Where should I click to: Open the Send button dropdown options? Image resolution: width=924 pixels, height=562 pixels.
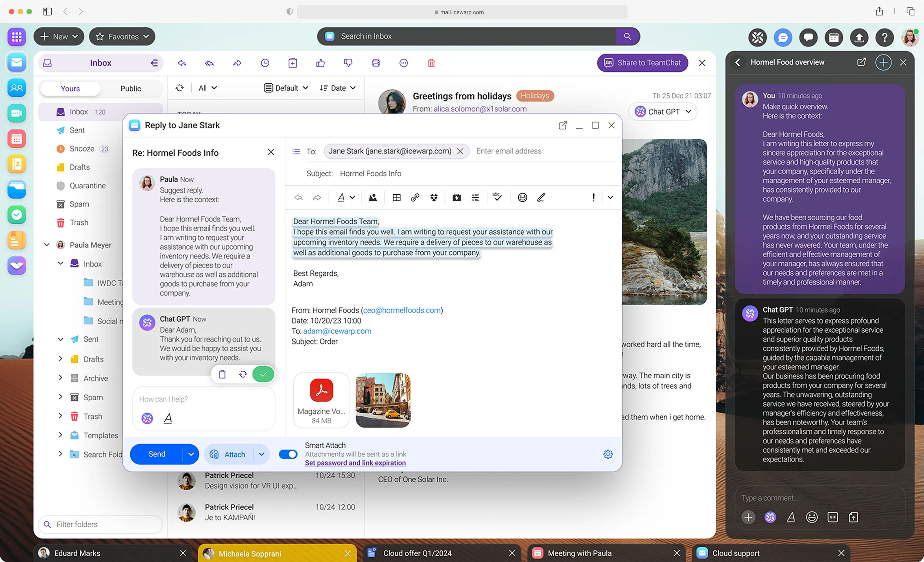[x=191, y=454]
